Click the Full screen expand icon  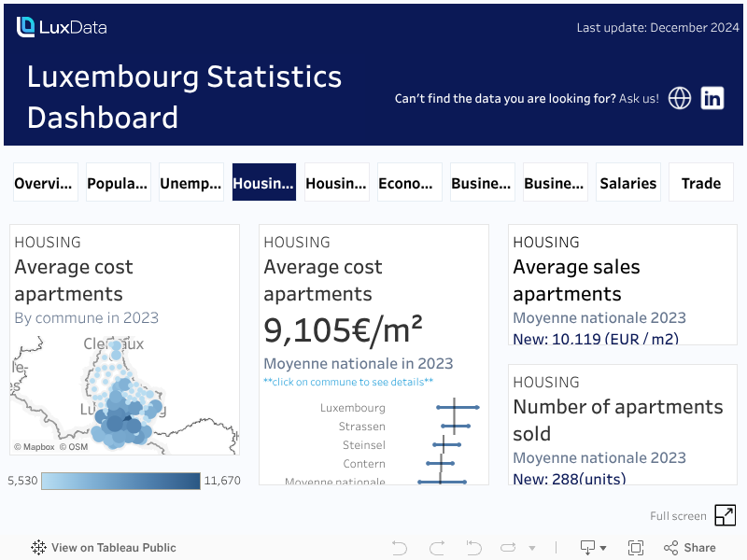[x=725, y=515]
